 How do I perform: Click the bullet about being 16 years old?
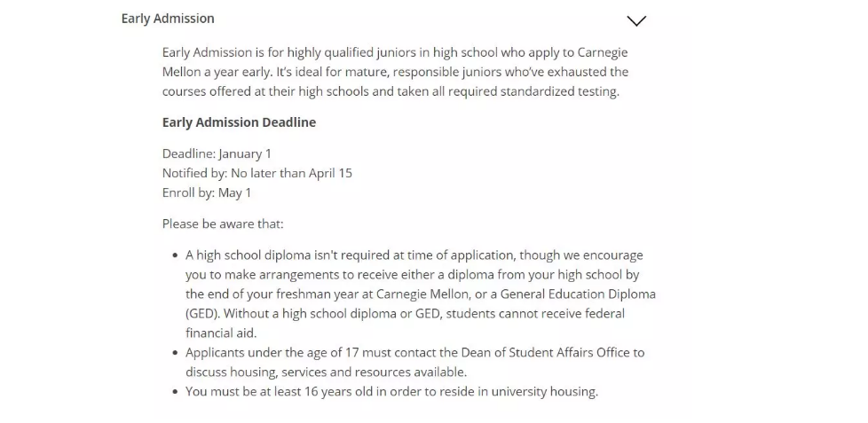[x=392, y=391]
